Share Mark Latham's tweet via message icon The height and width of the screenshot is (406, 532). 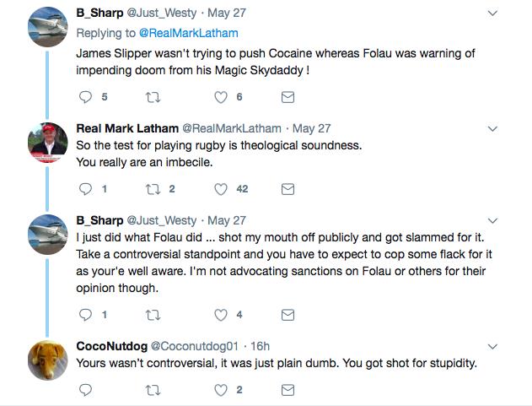tap(287, 189)
